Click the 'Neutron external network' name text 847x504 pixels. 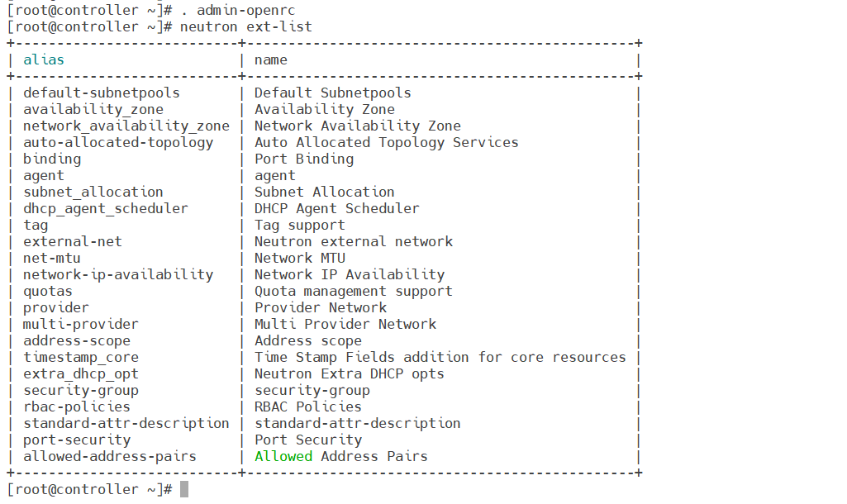pos(354,241)
